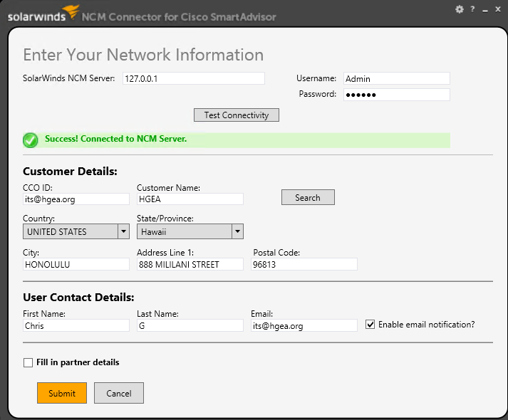The image size is (508, 420).
Task: Focus the Address Line 1 field
Action: (x=190, y=264)
